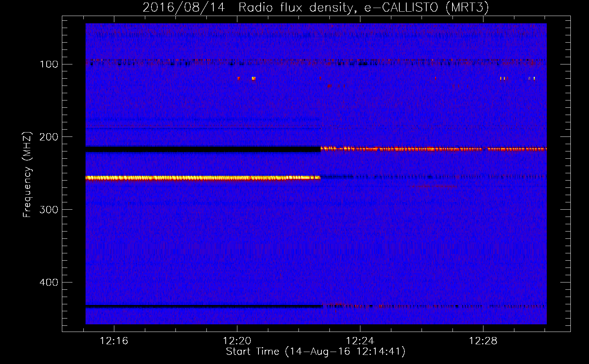Click the 100 frequency tick label
Screen dimensions: 589x364
[49, 64]
